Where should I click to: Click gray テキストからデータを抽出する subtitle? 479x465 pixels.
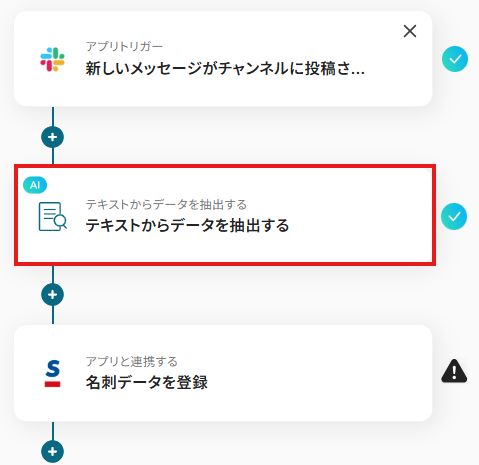point(166,204)
